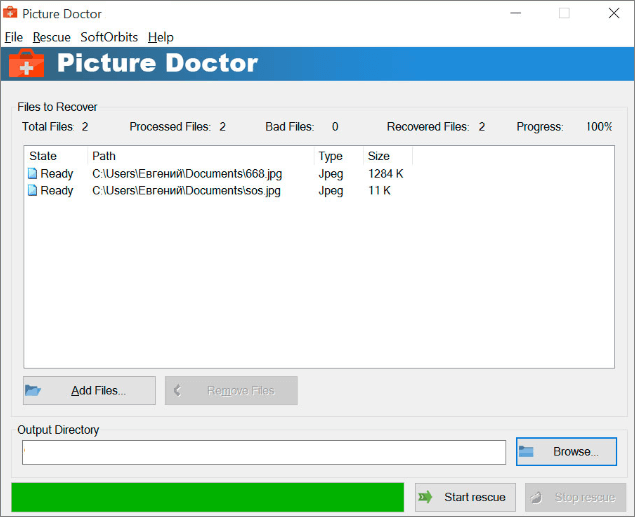
Task: Click the green arrow icon on Start rescue
Action: tap(426, 497)
